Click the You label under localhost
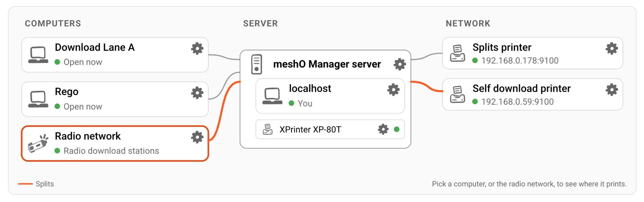This screenshot has width=644, height=202. pos(305,103)
